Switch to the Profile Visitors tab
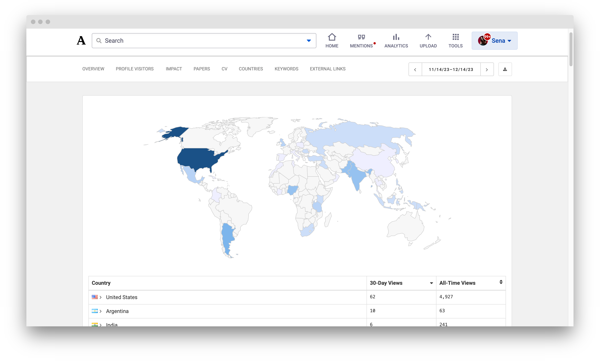This screenshot has height=364, width=600. click(135, 69)
